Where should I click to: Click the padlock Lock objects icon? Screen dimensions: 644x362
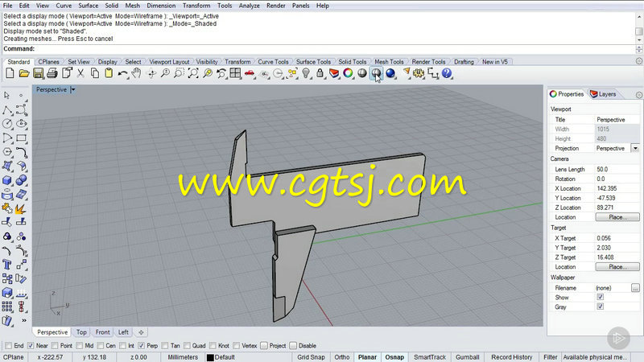[320, 73]
